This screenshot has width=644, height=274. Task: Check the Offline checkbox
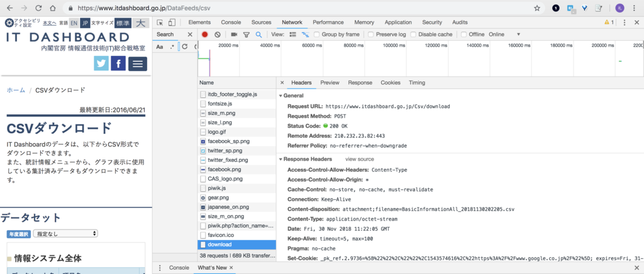tap(464, 35)
